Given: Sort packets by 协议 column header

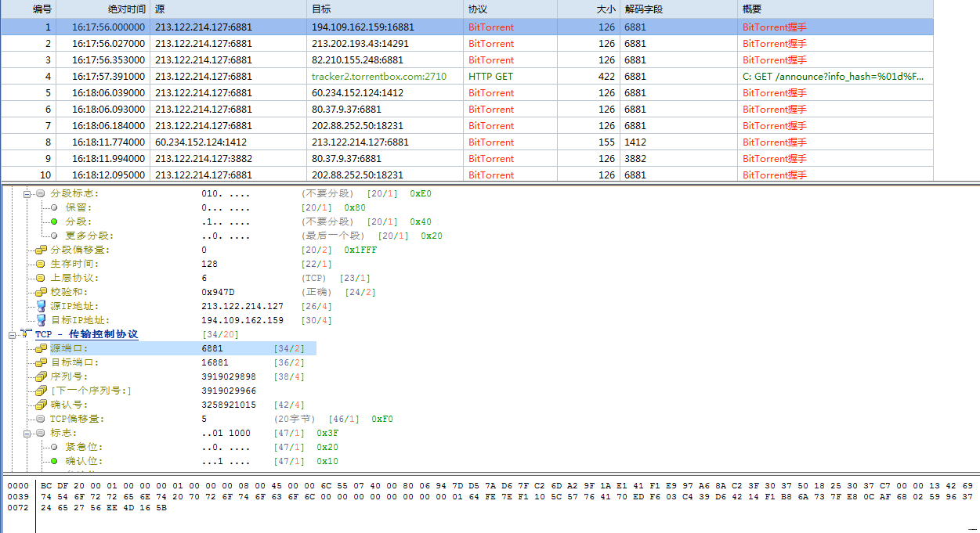Looking at the screenshot, I should pyautogui.click(x=478, y=9).
